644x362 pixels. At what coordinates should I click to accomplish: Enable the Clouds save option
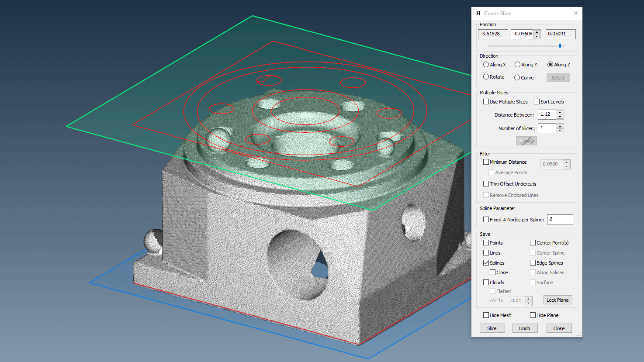coord(486,283)
